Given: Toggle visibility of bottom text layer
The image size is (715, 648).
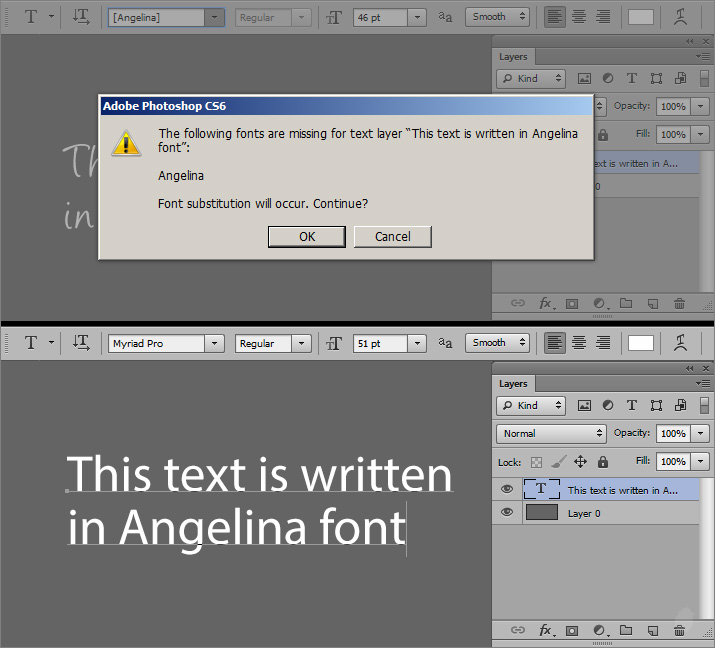Looking at the screenshot, I should [x=507, y=489].
